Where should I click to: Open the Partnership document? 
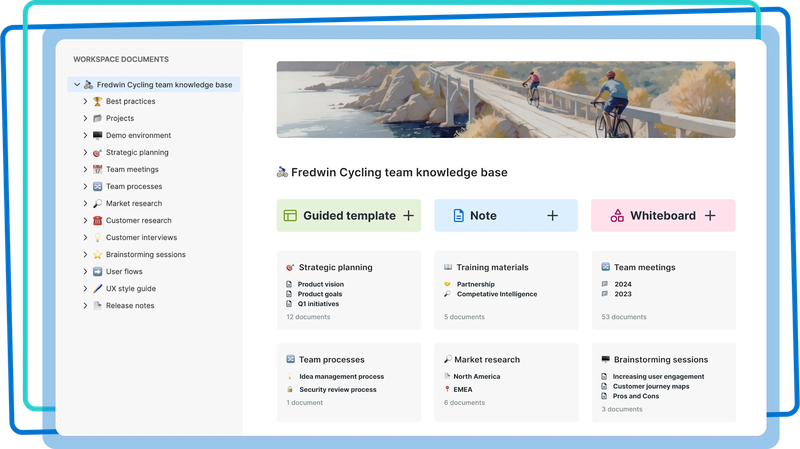click(x=476, y=284)
